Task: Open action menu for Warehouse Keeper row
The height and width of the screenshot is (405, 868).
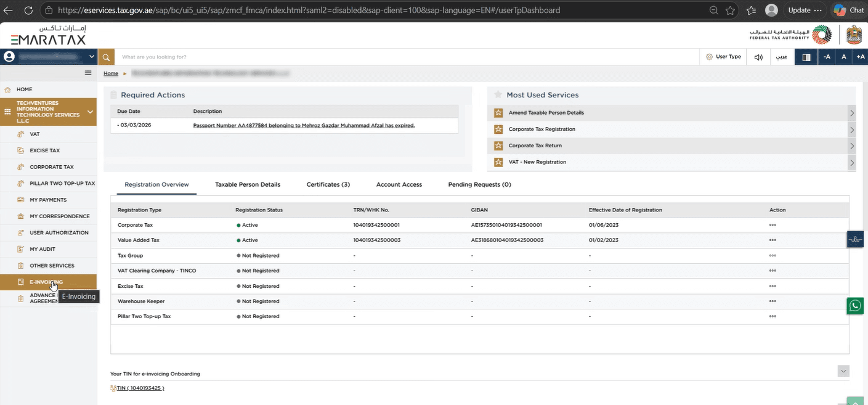Action: pos(773,301)
